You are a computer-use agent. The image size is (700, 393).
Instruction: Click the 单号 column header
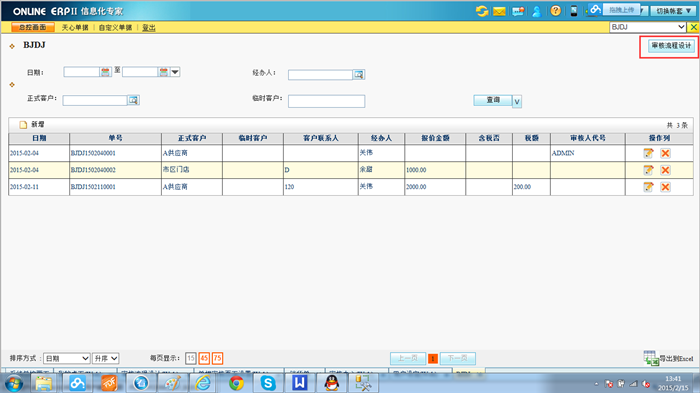click(x=116, y=138)
